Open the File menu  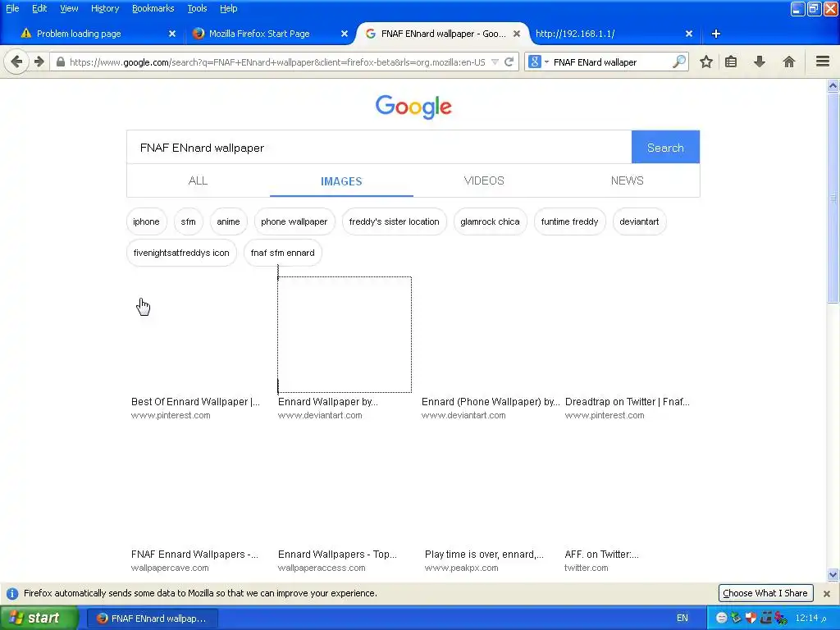pos(12,8)
